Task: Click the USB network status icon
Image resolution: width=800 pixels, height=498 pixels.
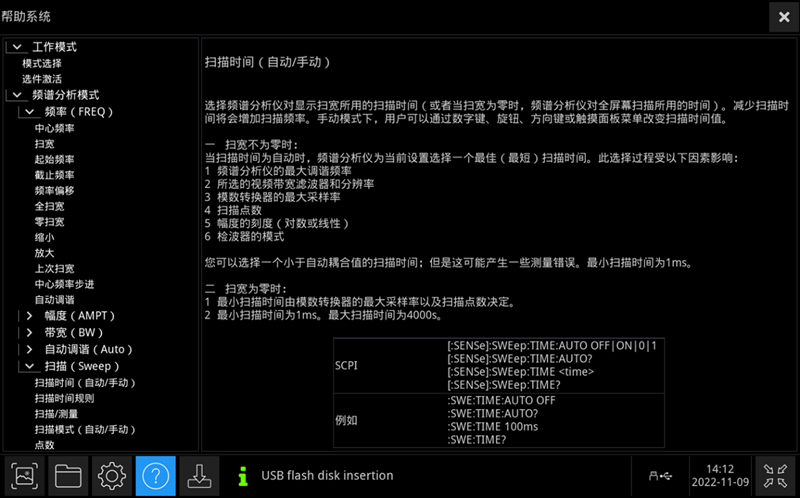Action: click(x=659, y=476)
